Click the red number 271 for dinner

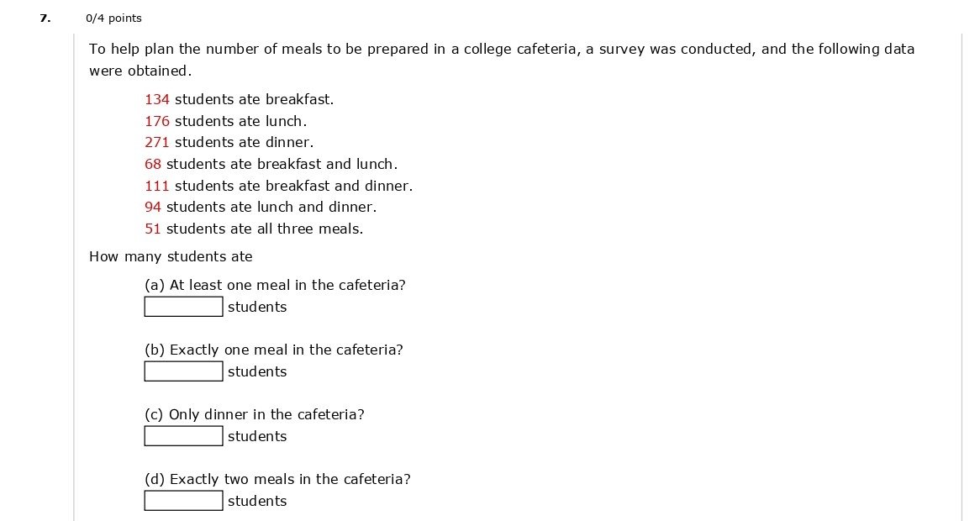[157, 143]
